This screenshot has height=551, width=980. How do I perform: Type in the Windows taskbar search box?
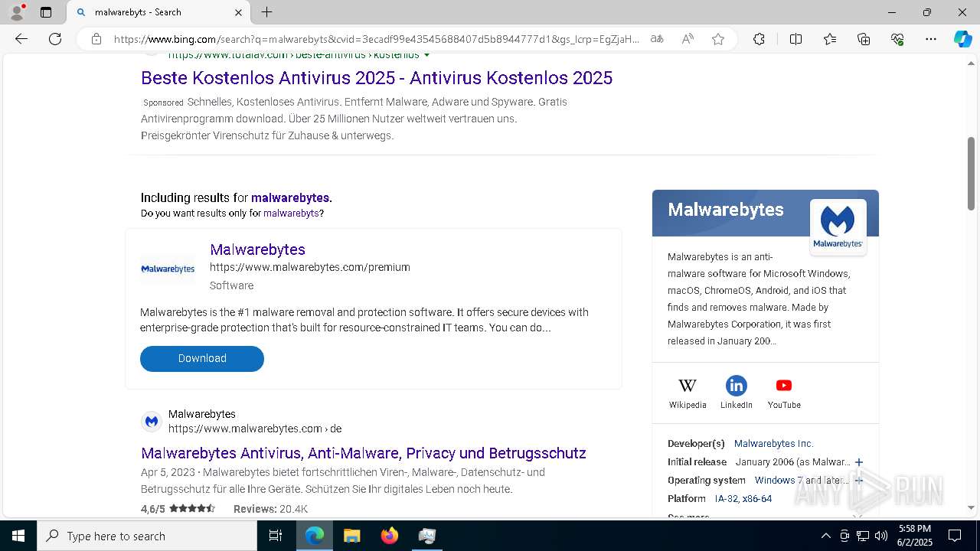click(147, 536)
